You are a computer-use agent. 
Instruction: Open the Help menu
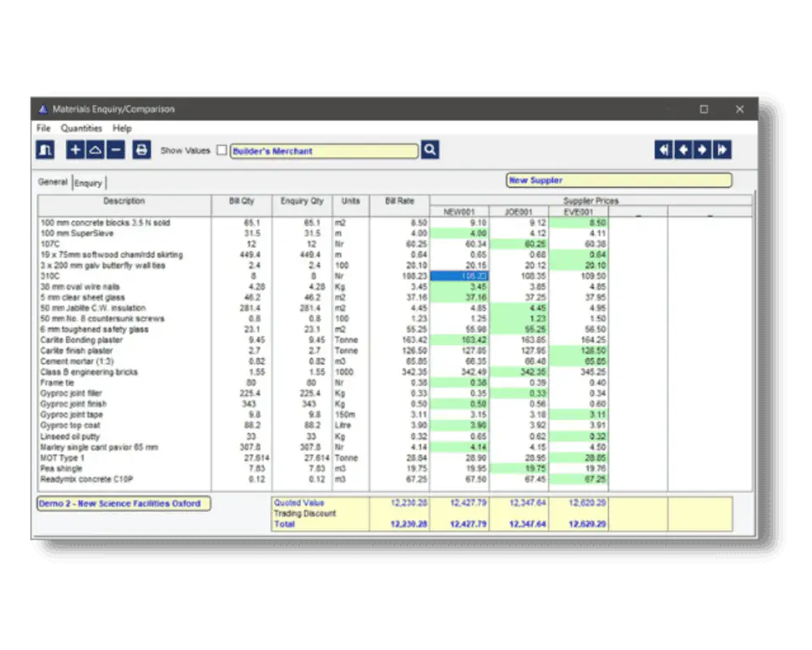(x=123, y=129)
